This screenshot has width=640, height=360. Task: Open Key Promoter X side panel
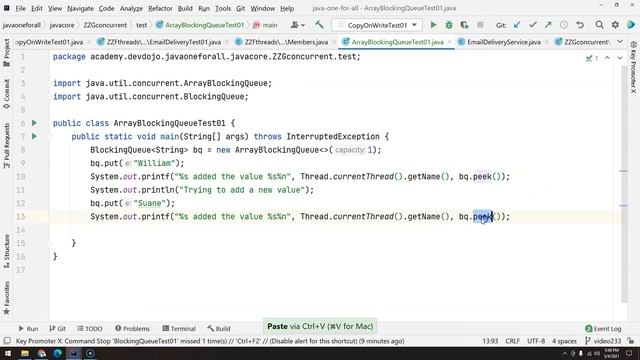tap(633, 67)
